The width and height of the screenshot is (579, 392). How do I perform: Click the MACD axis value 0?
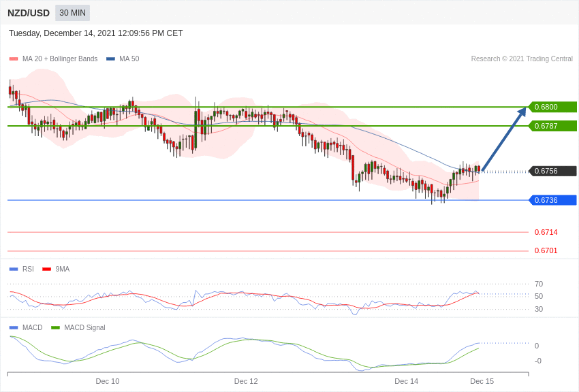[x=537, y=346]
